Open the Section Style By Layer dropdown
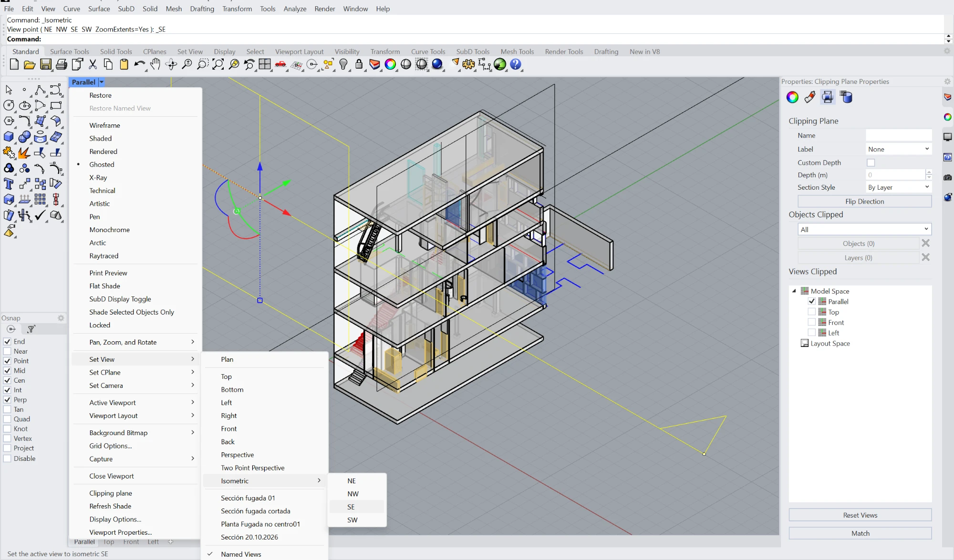The width and height of the screenshot is (954, 560). click(x=899, y=187)
